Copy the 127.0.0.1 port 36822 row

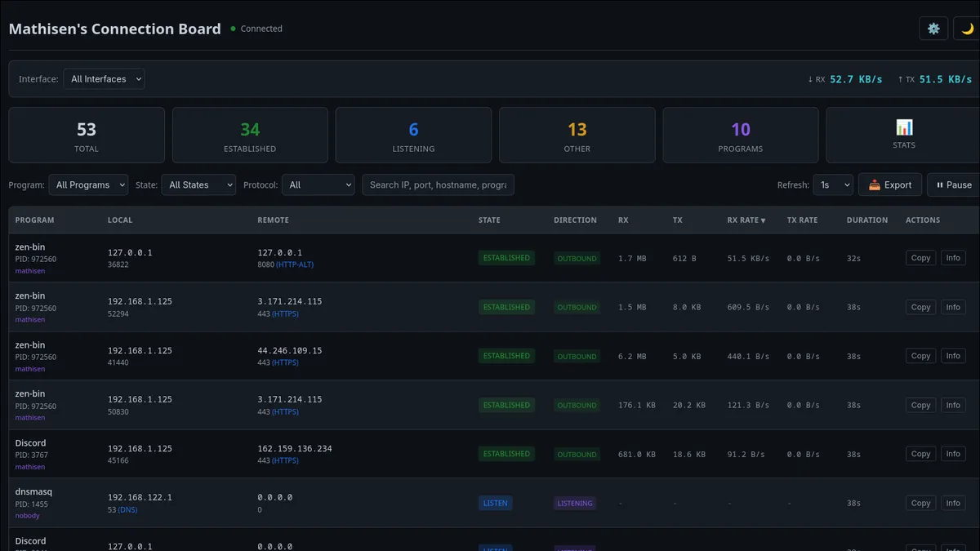click(x=920, y=258)
